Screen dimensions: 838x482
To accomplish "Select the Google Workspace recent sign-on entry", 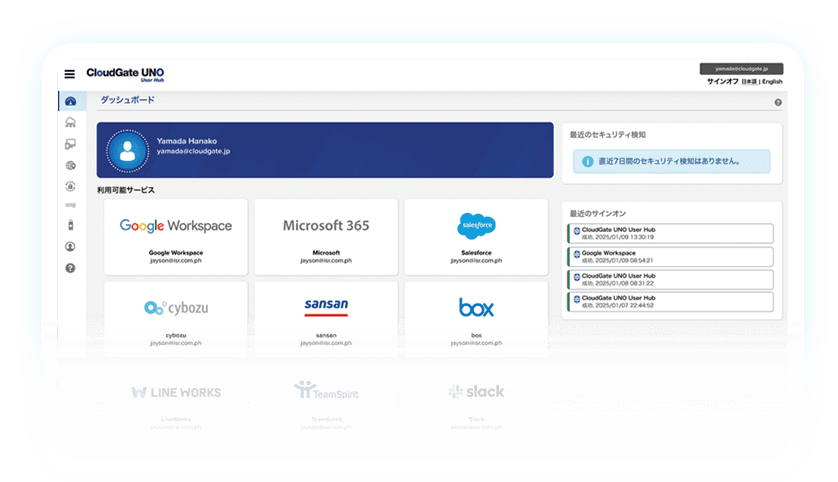I will point(670,256).
